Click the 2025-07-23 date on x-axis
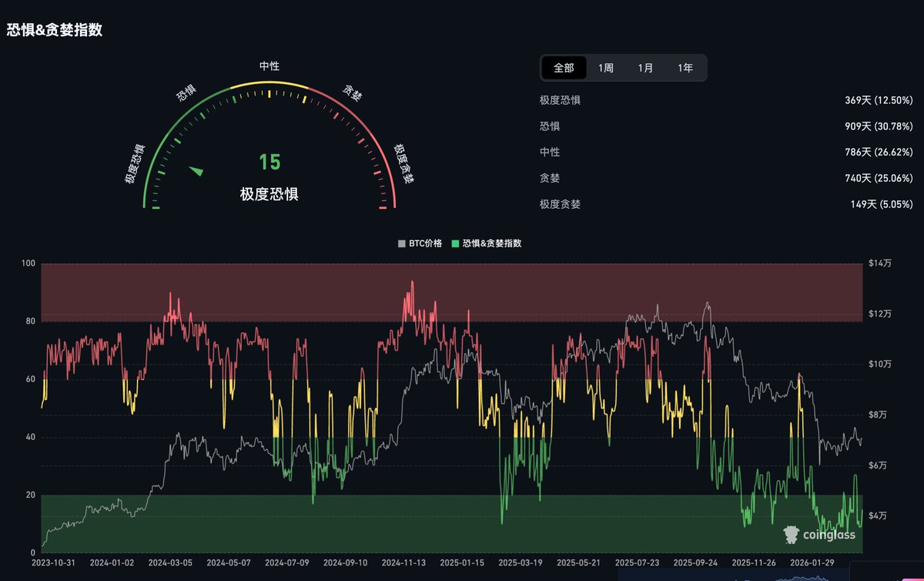The height and width of the screenshot is (581, 924). pyautogui.click(x=638, y=563)
